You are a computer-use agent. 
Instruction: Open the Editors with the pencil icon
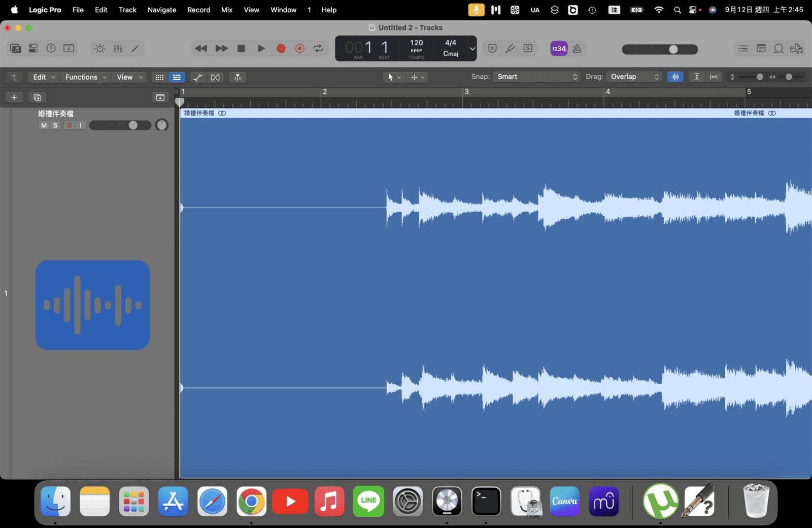point(135,48)
